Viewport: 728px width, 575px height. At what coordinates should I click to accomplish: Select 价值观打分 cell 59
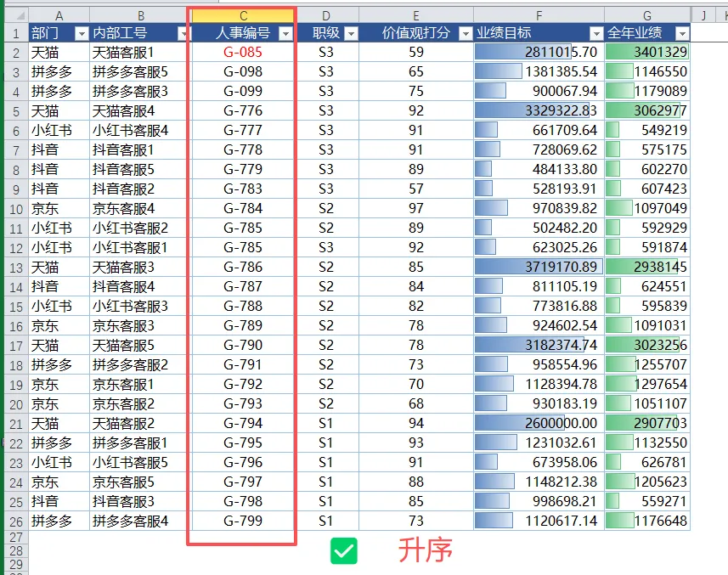pyautogui.click(x=416, y=52)
